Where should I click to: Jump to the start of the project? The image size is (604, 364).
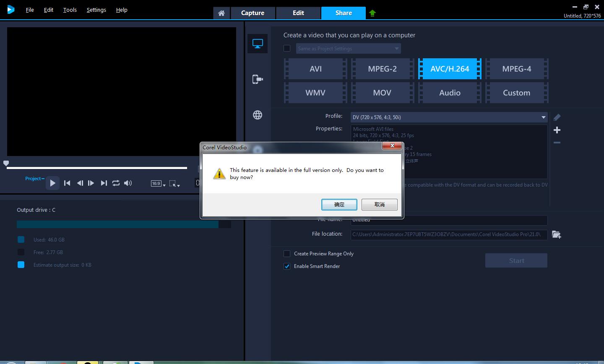[67, 183]
